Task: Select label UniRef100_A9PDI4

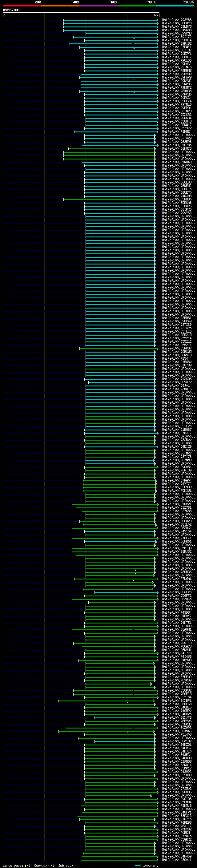Action: (x=177, y=40)
